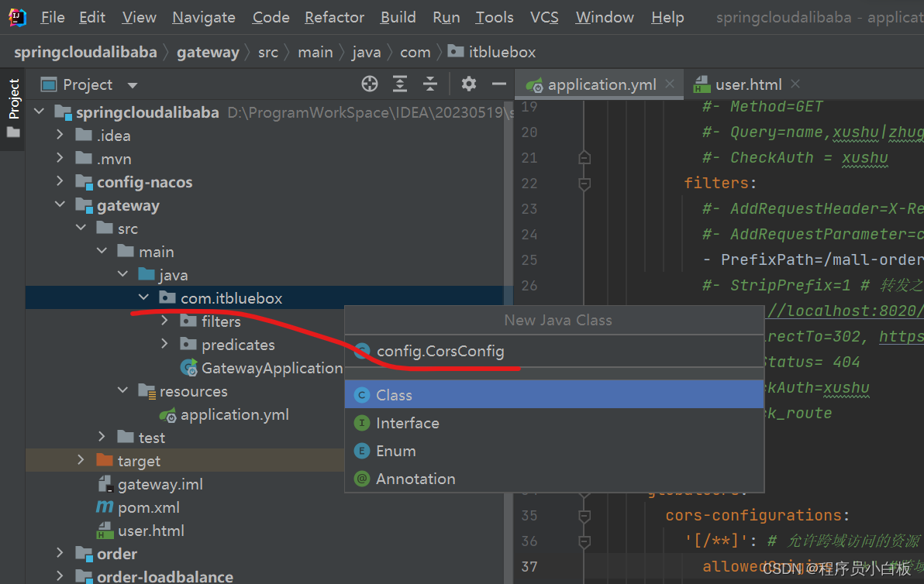Screen dimensions: 924x584
Task: Click fold marker at editor line 35
Action: (x=584, y=516)
